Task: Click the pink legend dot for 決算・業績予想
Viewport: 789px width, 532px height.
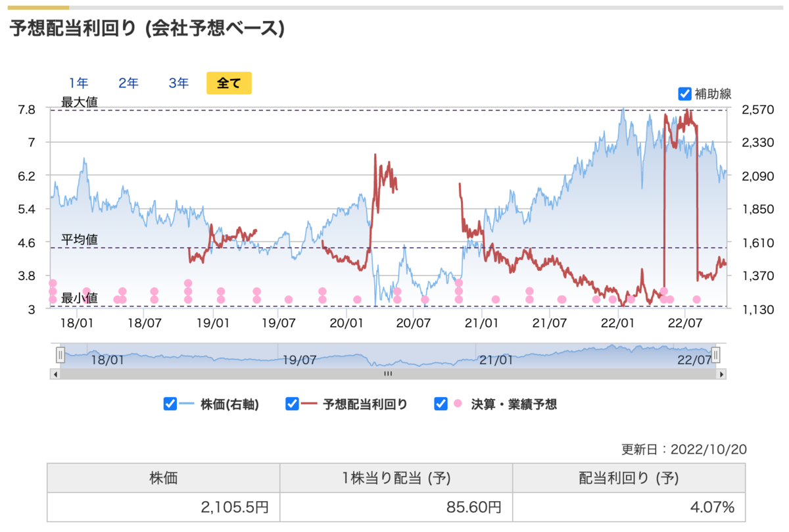Action: [458, 404]
